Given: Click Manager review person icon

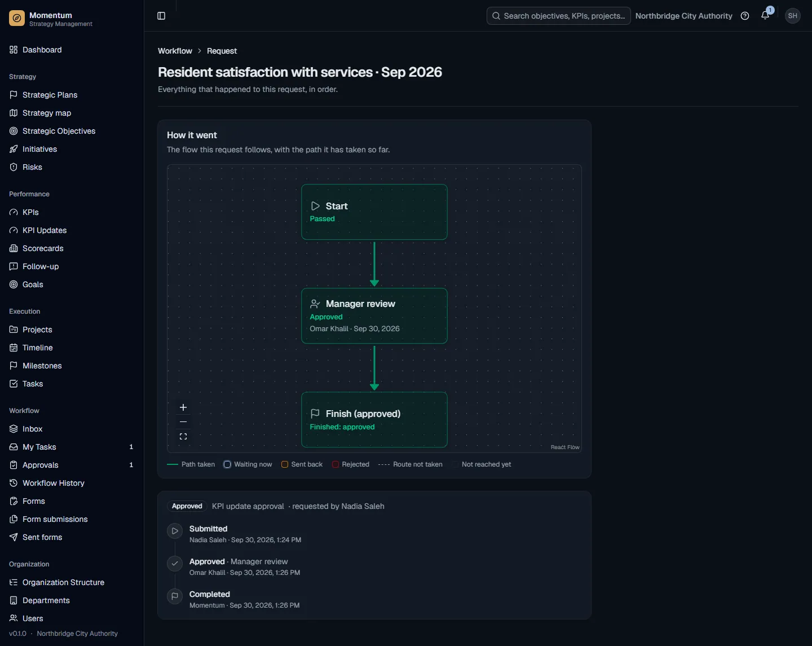Looking at the screenshot, I should pyautogui.click(x=315, y=304).
